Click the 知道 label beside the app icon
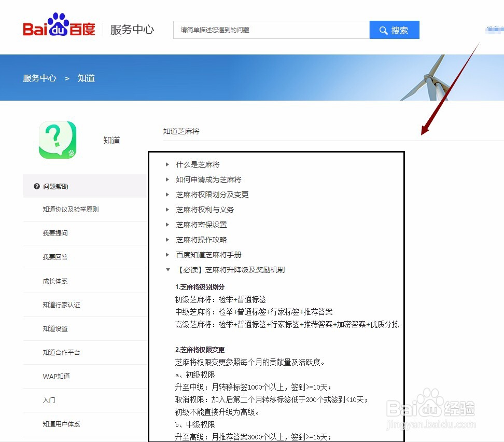Screen dimensions: 504x442 pos(111,140)
